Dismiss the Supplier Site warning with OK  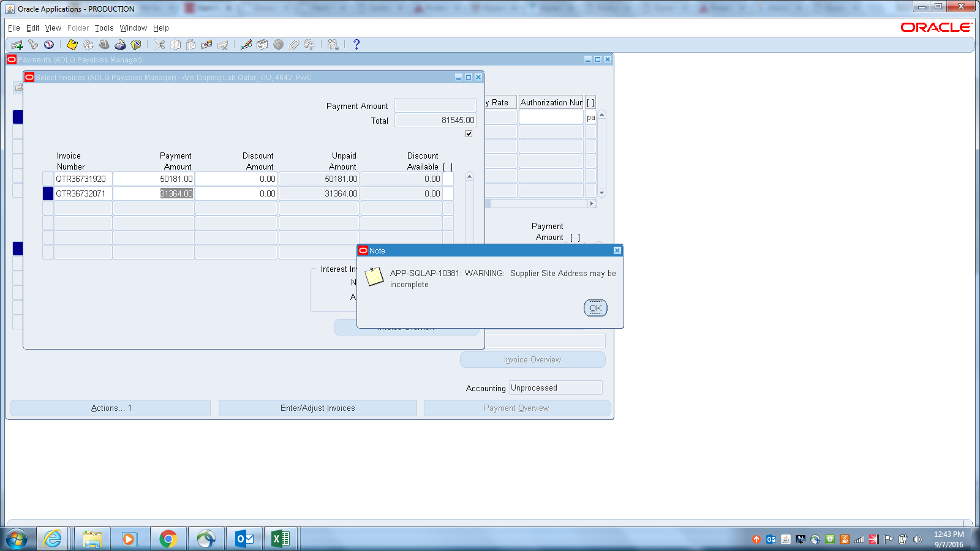(595, 308)
